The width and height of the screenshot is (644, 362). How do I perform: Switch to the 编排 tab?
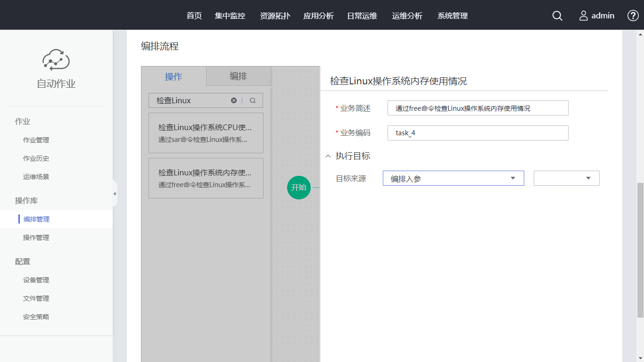coord(238,76)
